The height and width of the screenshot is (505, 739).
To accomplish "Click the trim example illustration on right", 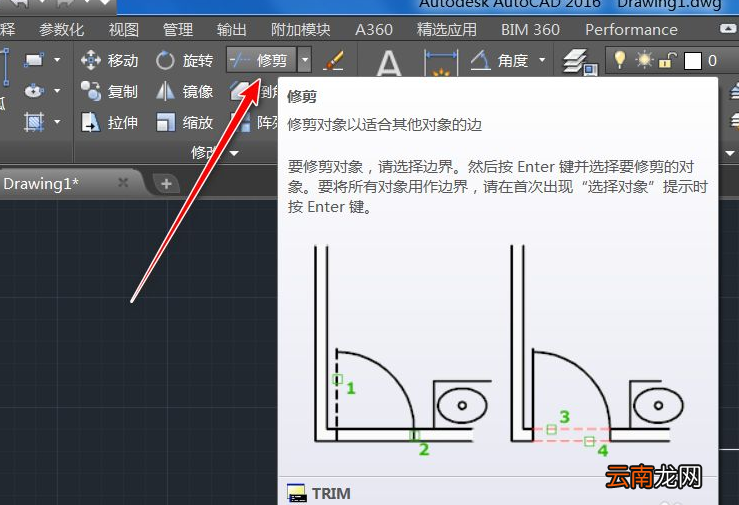I will click(598, 350).
